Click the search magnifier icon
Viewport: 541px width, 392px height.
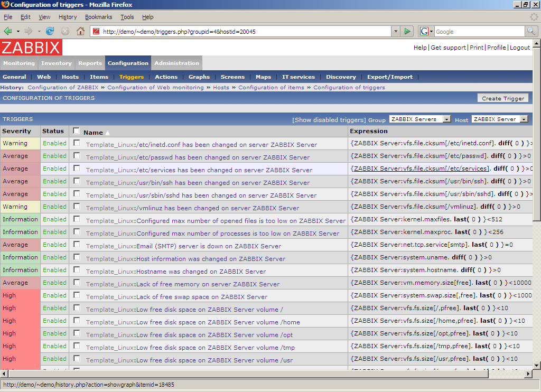(x=531, y=31)
